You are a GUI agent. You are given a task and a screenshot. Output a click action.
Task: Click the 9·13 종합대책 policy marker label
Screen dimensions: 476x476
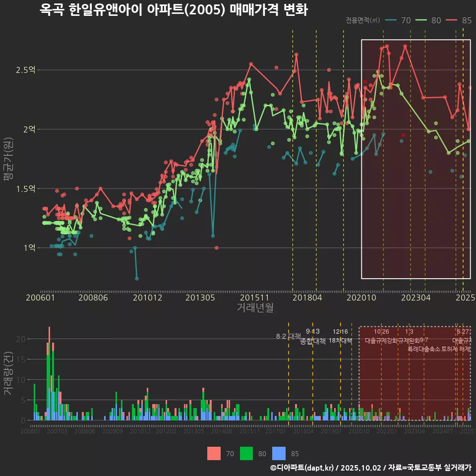(313, 336)
